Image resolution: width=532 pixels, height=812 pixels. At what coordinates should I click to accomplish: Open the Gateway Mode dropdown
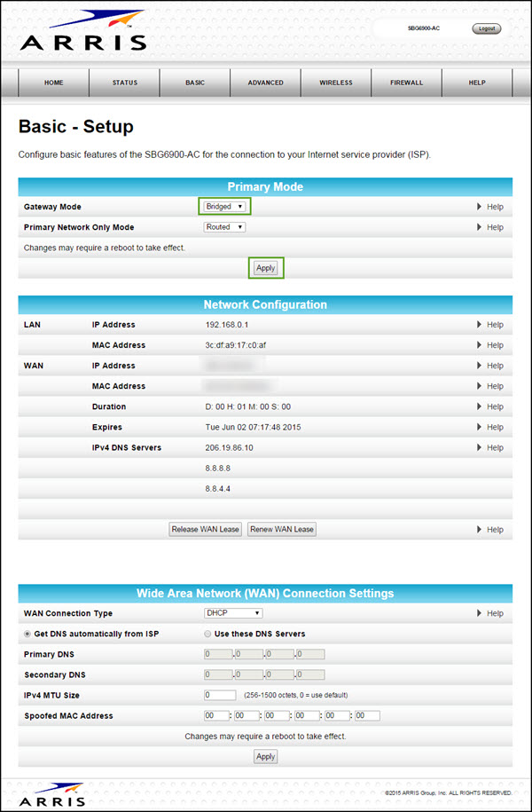point(224,207)
